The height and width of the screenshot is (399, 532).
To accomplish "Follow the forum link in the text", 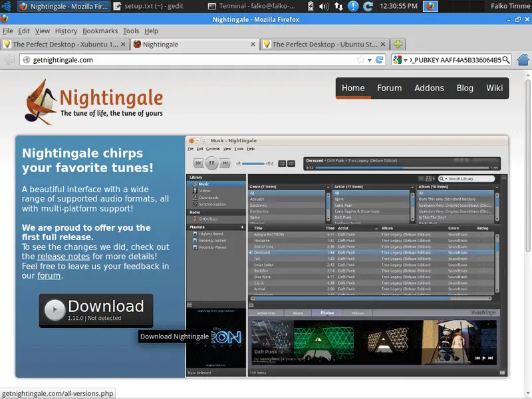I will click(49, 276).
